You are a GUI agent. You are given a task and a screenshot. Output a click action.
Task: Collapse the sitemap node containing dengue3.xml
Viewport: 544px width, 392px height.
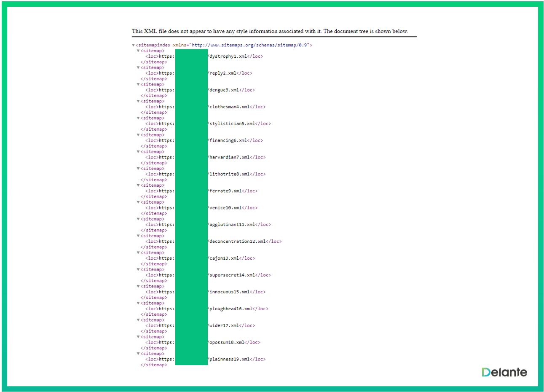pyautogui.click(x=138, y=85)
